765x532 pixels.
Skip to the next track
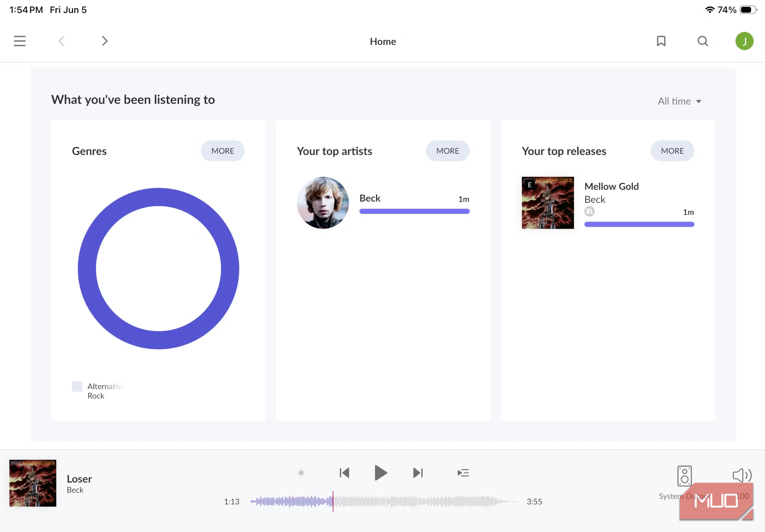click(418, 472)
